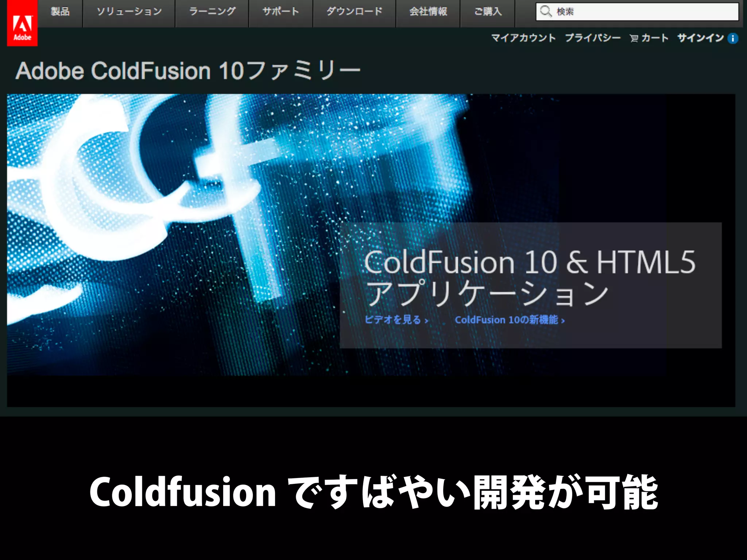
Task: Open the サポート menu
Action: click(281, 12)
